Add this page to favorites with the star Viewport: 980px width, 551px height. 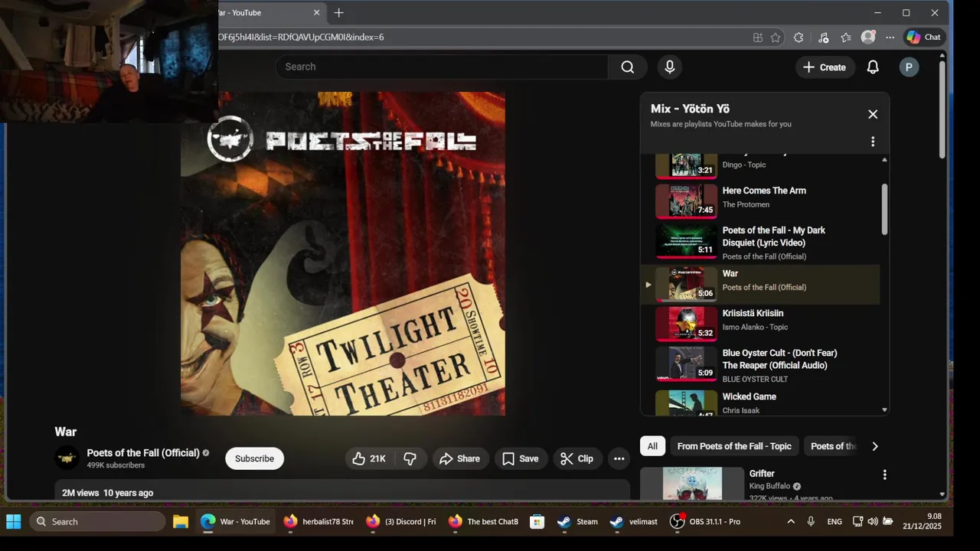(x=776, y=37)
